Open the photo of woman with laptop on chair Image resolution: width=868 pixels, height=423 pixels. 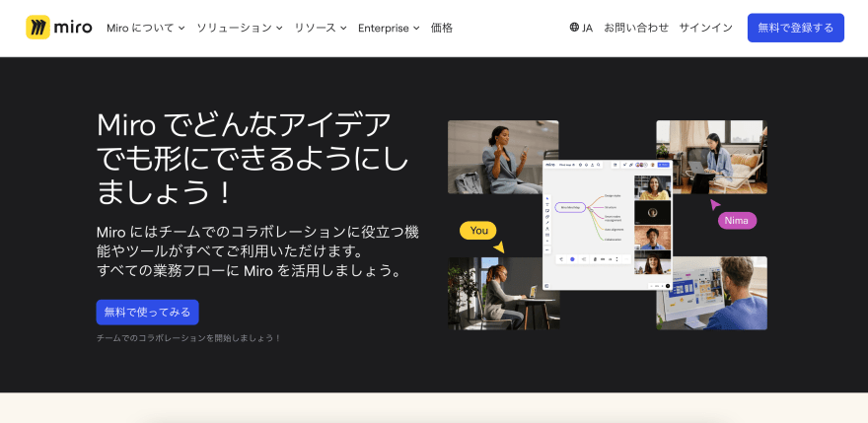[x=712, y=157]
